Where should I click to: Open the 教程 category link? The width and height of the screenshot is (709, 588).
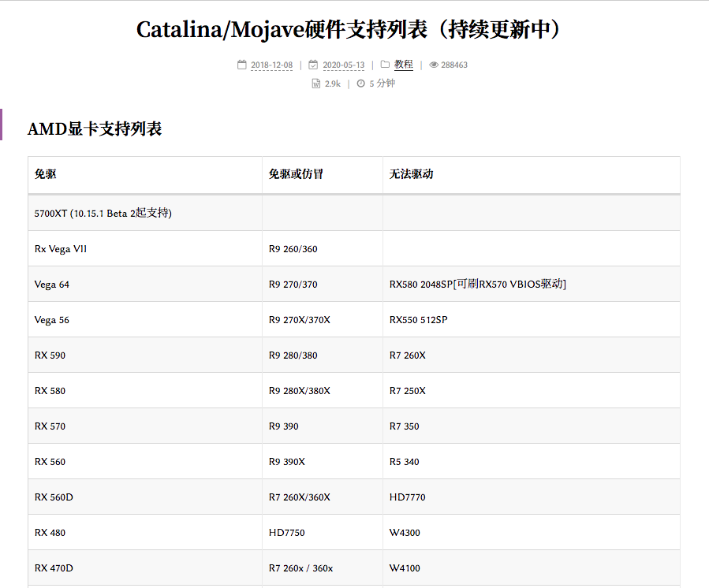[x=403, y=64]
